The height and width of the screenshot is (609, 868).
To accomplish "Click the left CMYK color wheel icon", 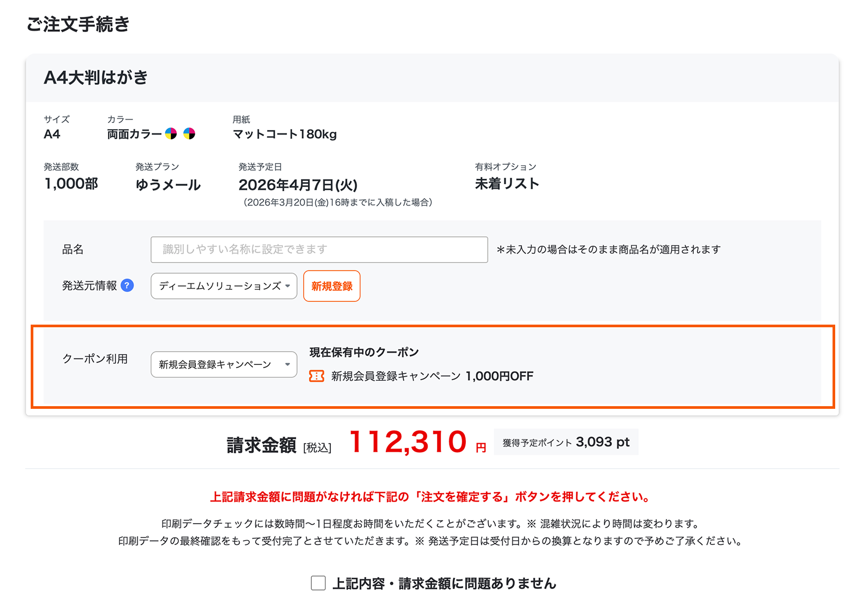I will 171,134.
